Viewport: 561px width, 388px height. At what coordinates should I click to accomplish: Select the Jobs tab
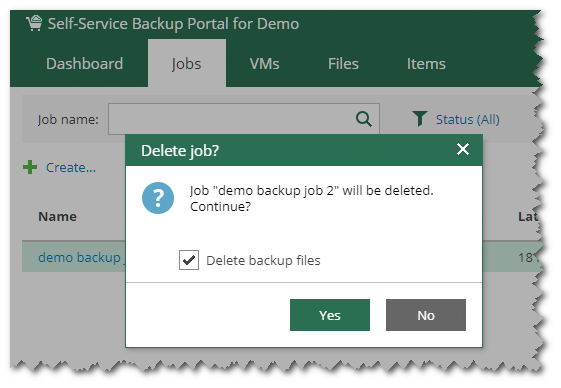[186, 64]
